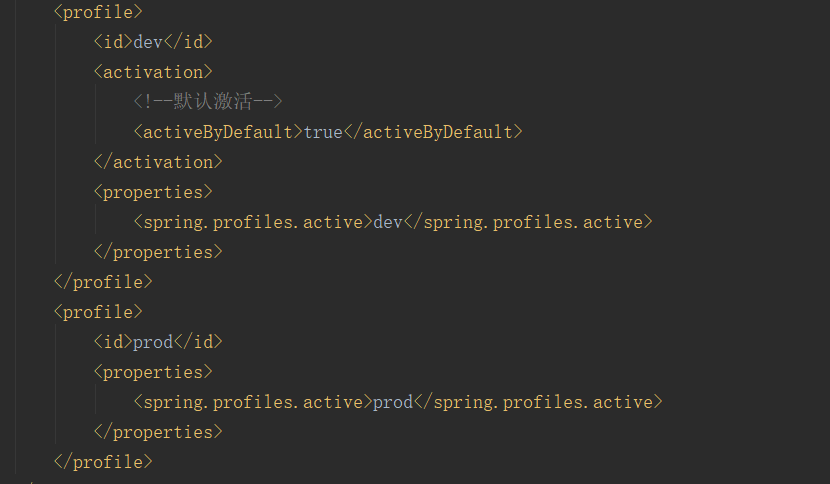Click the opening properties tag in prod profile
This screenshot has width=830, height=484.
click(153, 372)
